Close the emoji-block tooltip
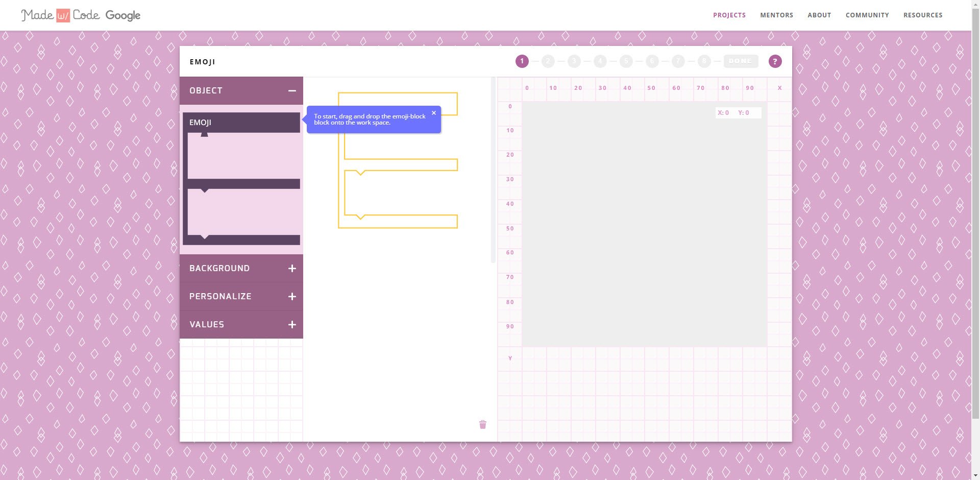 pyautogui.click(x=434, y=113)
